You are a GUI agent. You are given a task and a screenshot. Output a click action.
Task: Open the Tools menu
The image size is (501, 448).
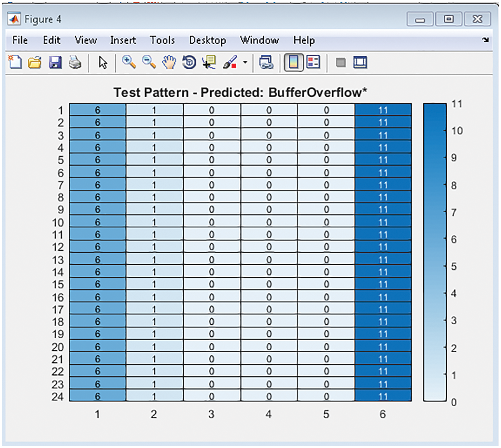coord(162,40)
